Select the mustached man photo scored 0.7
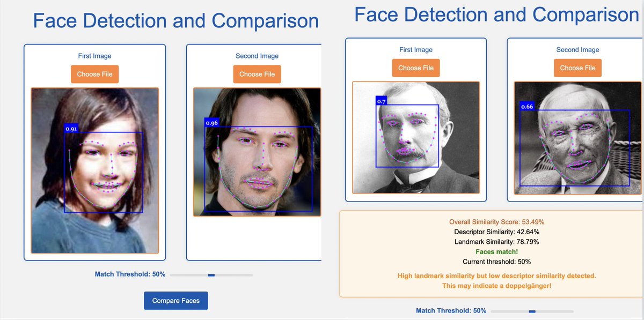This screenshot has height=320, width=644. pyautogui.click(x=416, y=137)
